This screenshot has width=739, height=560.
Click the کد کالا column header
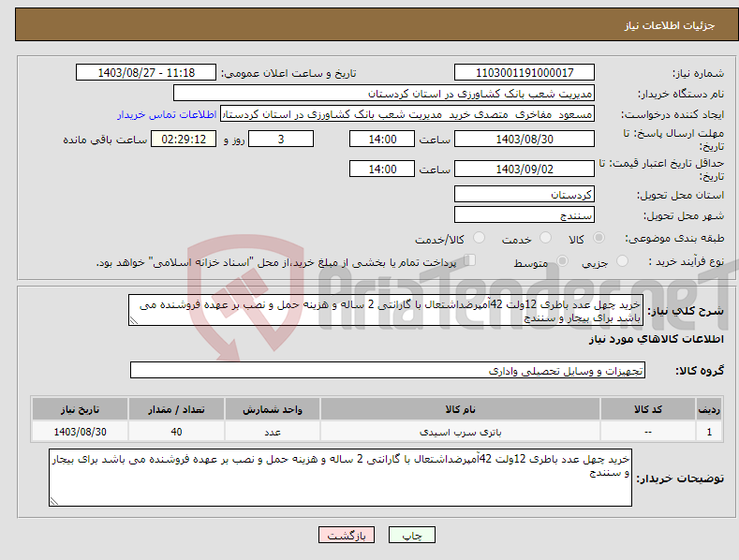point(648,409)
